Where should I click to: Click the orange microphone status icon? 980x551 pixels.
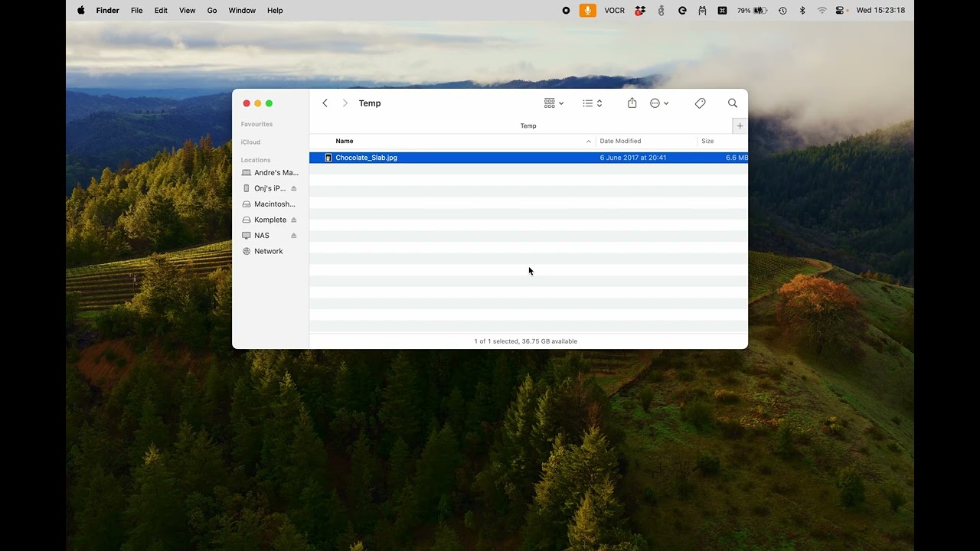(x=586, y=10)
